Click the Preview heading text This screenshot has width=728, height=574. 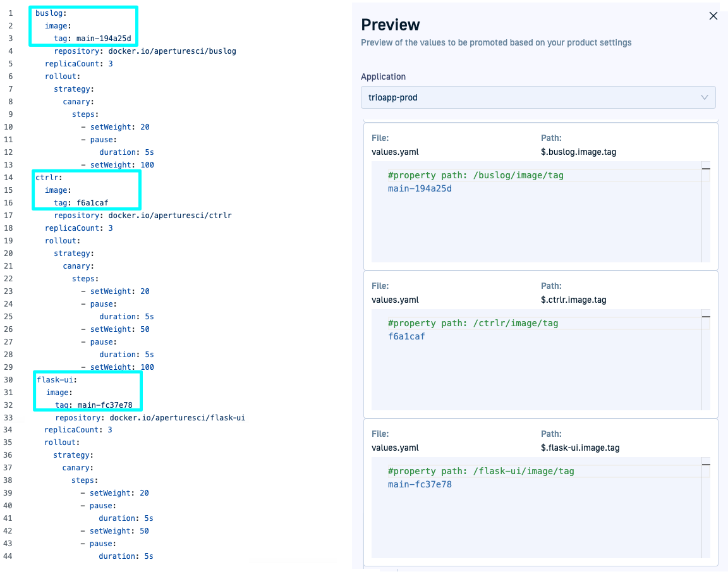click(390, 25)
